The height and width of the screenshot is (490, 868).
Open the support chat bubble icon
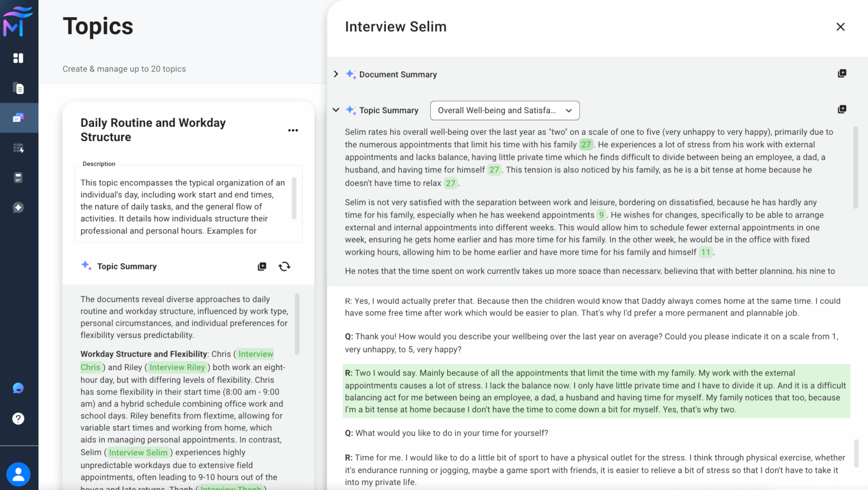point(18,388)
